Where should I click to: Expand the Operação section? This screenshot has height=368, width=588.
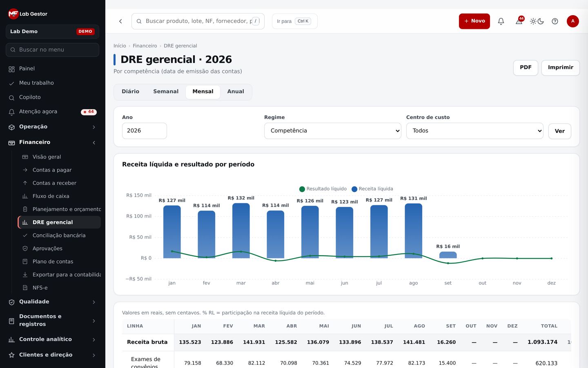[x=53, y=127]
